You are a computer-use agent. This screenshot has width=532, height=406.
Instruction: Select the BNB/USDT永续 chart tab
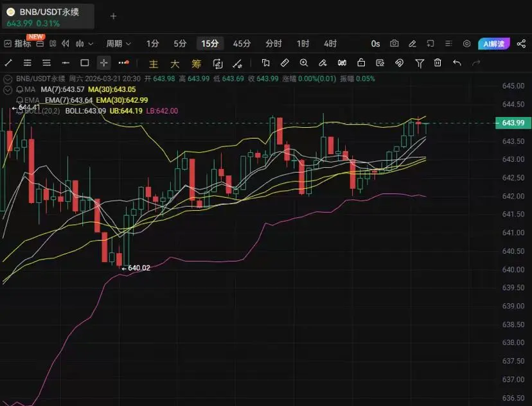(x=48, y=16)
